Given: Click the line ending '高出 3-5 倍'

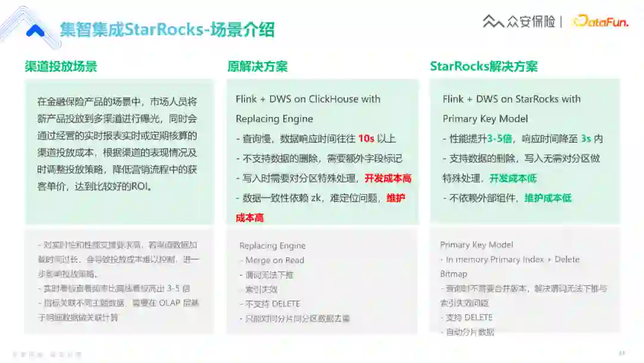Looking at the screenshot, I should point(114,288).
